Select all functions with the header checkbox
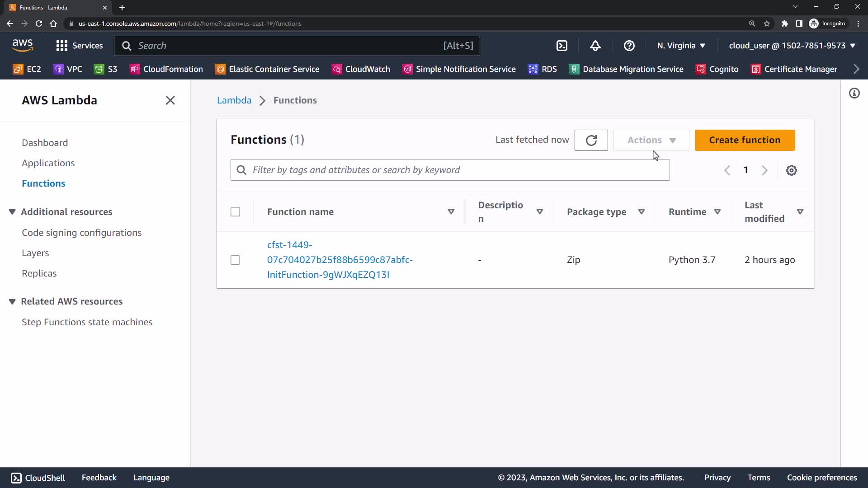The height and width of the screenshot is (488, 868). pos(235,212)
